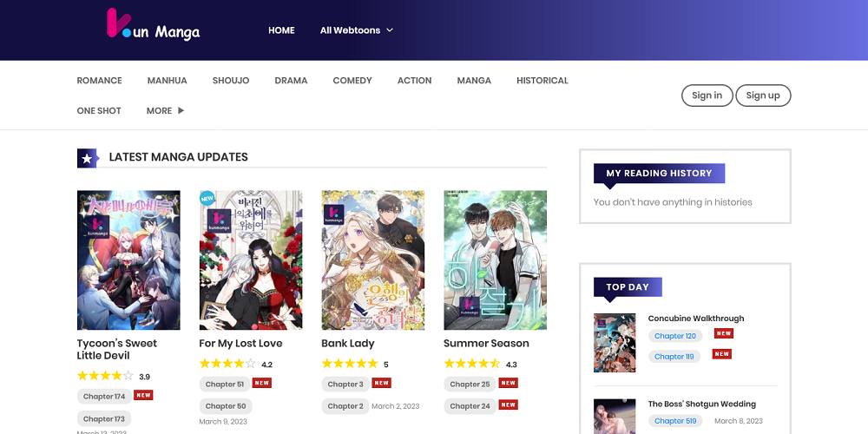Image resolution: width=868 pixels, height=434 pixels.
Task: Open the Summer Season title link
Action: pos(486,343)
